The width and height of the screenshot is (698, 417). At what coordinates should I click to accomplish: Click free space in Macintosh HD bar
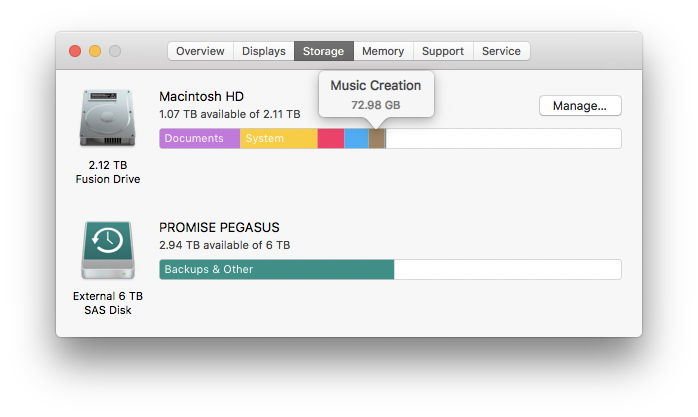coord(503,139)
